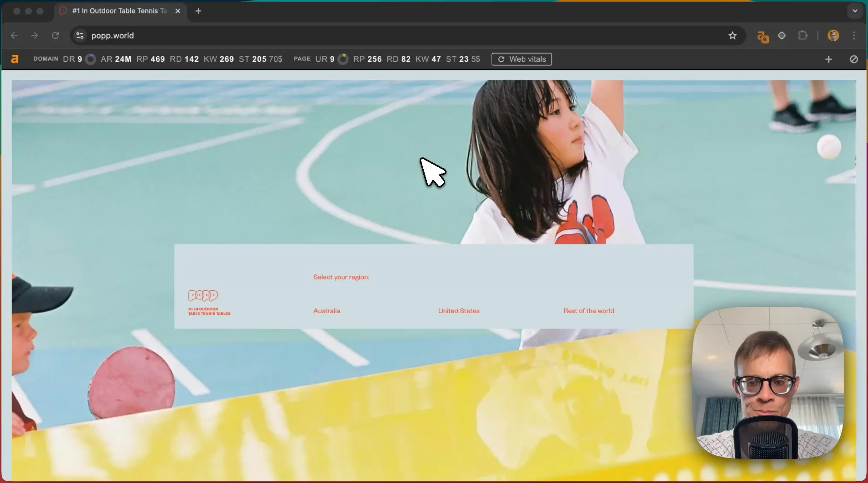Reload the popp.world page

[55, 35]
